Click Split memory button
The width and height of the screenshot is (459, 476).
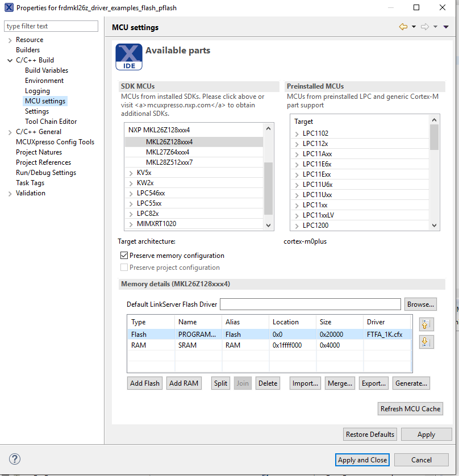click(x=220, y=383)
